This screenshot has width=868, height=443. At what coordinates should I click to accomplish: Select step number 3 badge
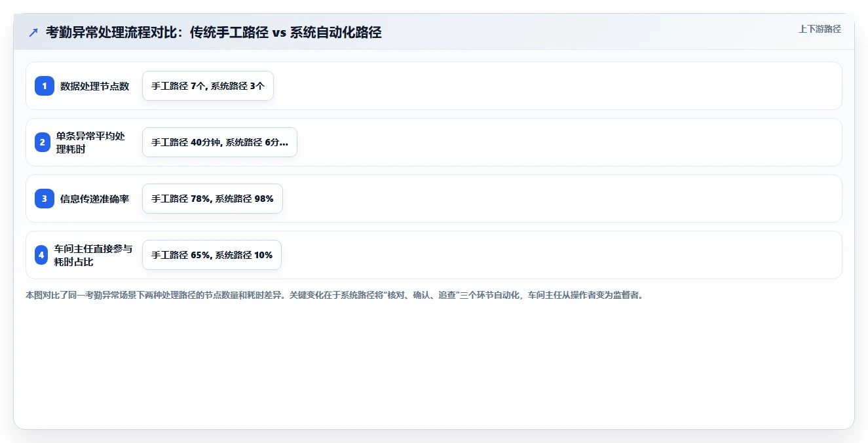45,199
